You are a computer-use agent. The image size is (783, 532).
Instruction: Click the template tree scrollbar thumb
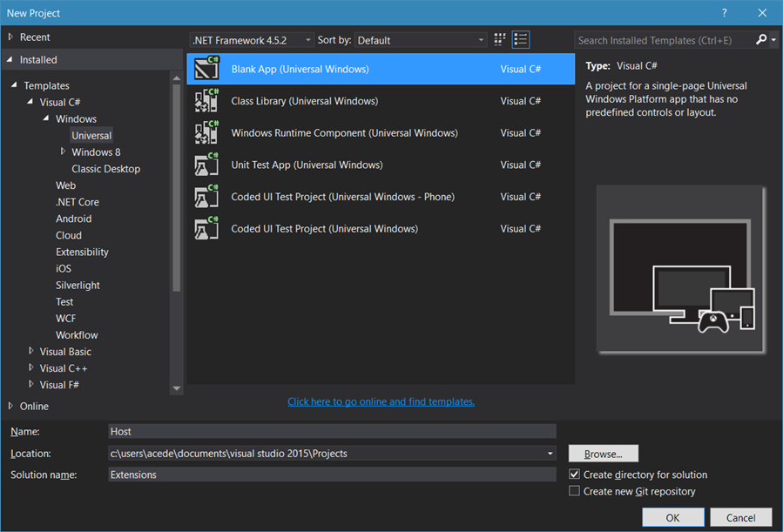pos(176,188)
